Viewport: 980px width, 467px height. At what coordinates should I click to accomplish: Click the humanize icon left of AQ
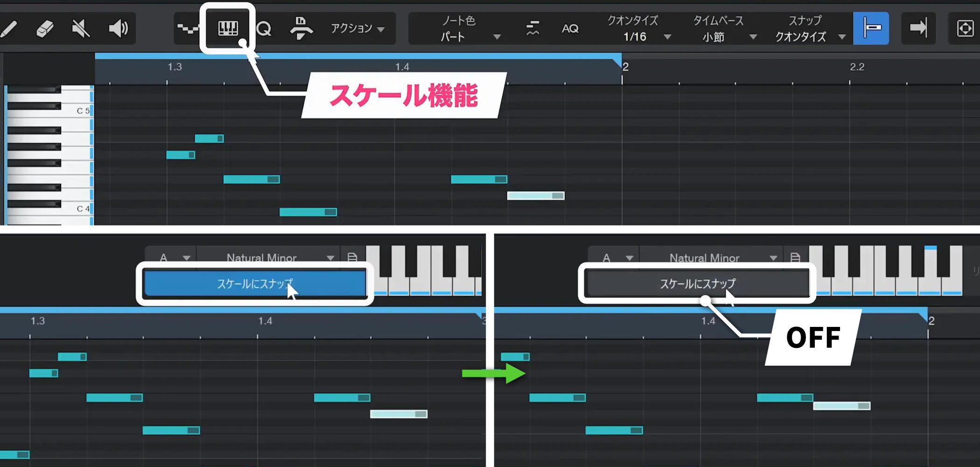click(x=532, y=28)
